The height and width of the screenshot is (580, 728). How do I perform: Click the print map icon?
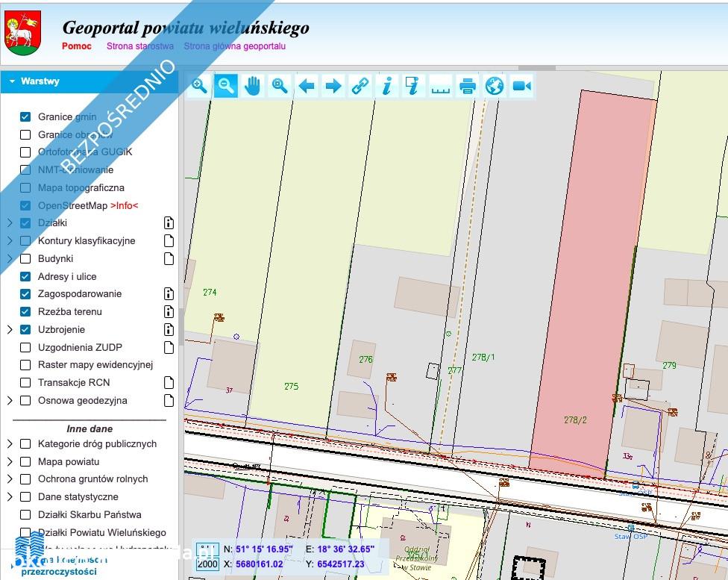[468, 86]
